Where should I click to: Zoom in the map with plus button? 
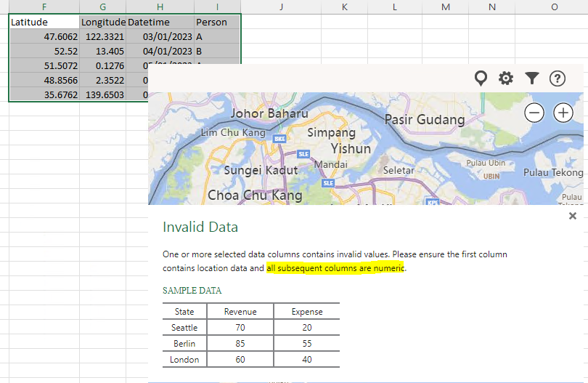point(563,113)
